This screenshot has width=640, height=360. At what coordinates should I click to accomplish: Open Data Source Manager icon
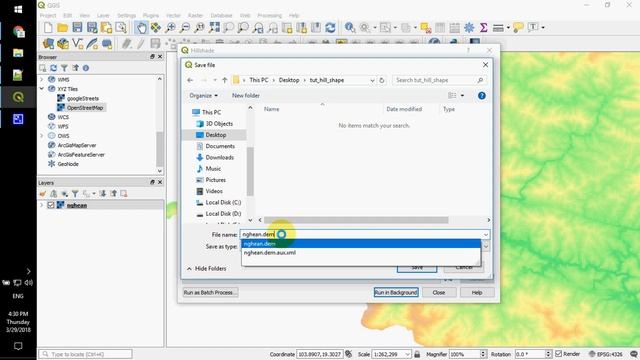pos(48,43)
